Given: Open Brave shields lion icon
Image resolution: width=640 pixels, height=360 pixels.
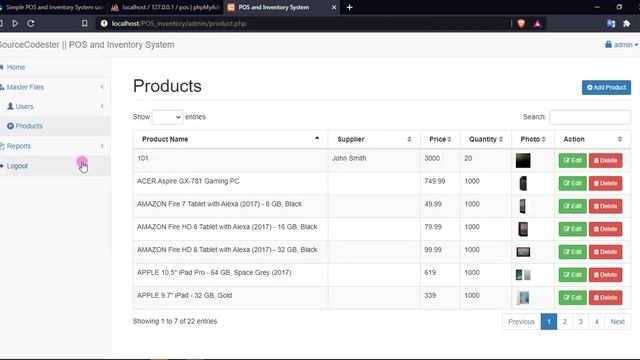Looking at the screenshot, I should click(x=521, y=24).
